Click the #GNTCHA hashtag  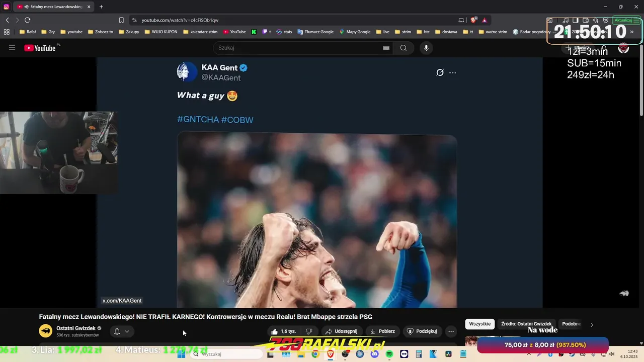(x=198, y=120)
